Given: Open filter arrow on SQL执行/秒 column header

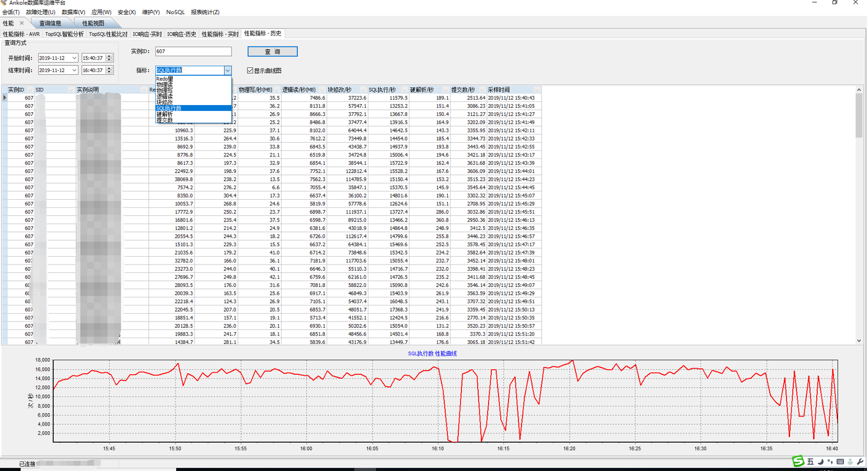Looking at the screenshot, I should 404,90.
